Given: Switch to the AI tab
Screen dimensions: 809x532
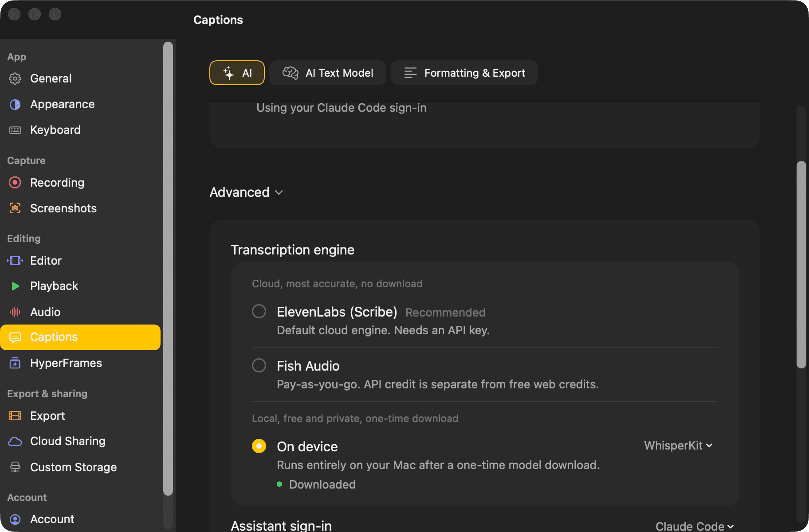Looking at the screenshot, I should coord(237,73).
